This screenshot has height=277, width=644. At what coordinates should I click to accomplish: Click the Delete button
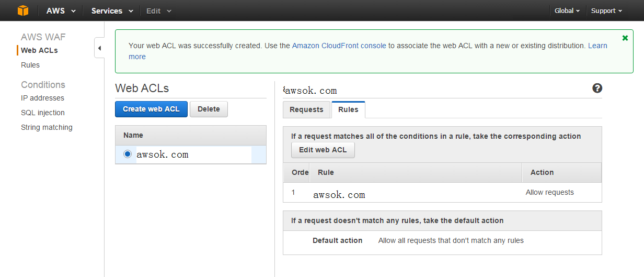[x=209, y=109]
